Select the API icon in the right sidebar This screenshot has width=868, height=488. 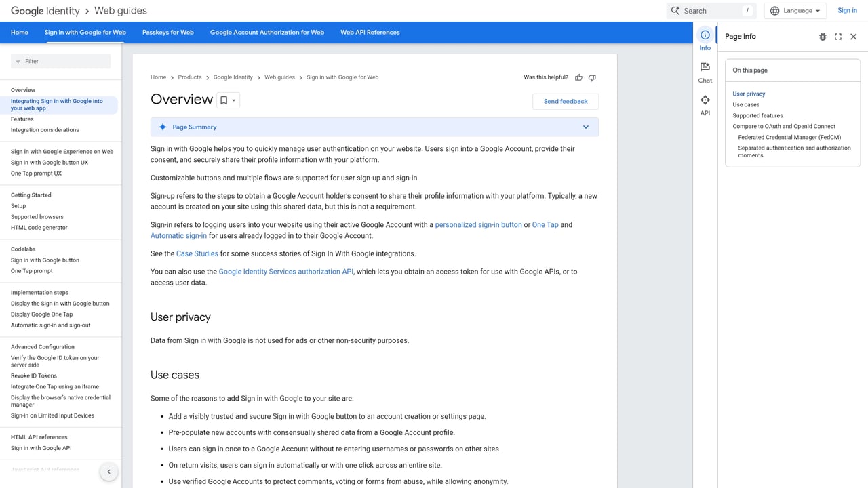(x=705, y=103)
